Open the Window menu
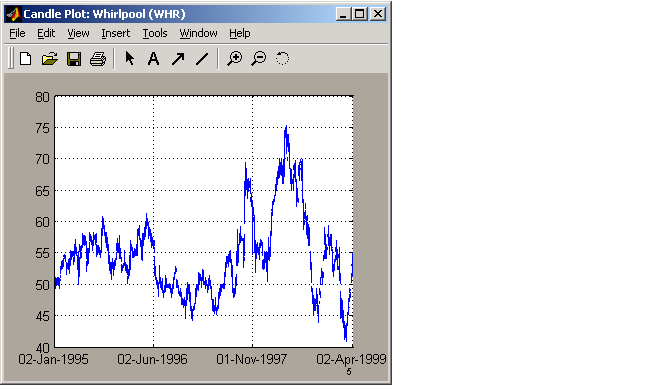 click(198, 33)
